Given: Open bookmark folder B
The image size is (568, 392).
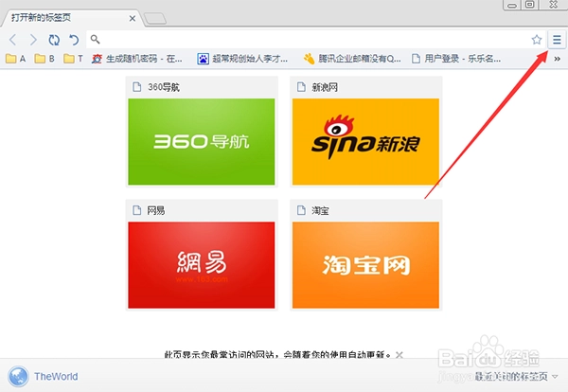Looking at the screenshot, I should pos(44,59).
